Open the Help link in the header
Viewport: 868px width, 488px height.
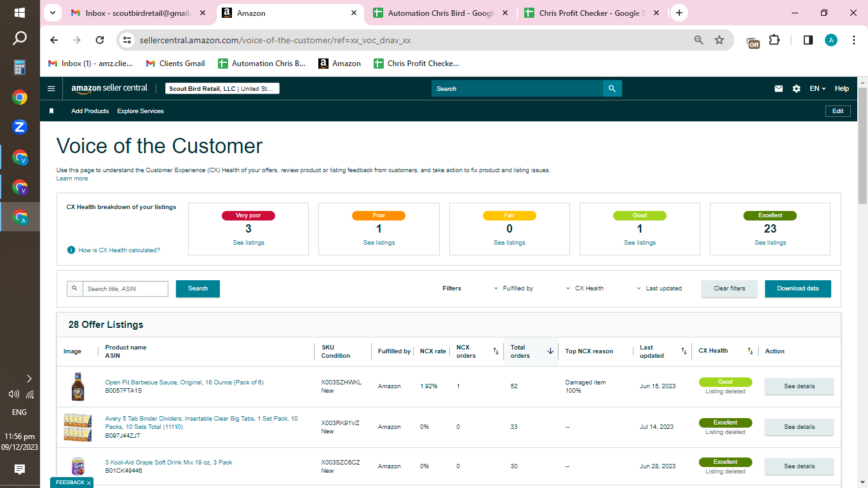[841, 89]
